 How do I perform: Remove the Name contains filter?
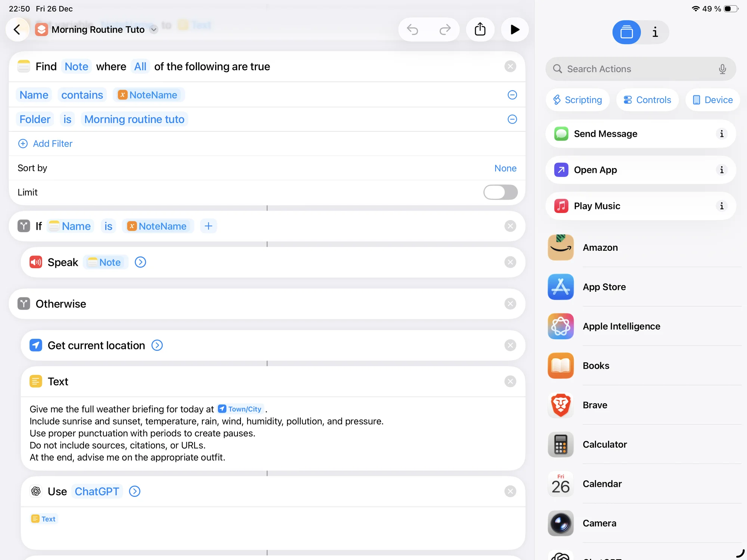(x=512, y=95)
